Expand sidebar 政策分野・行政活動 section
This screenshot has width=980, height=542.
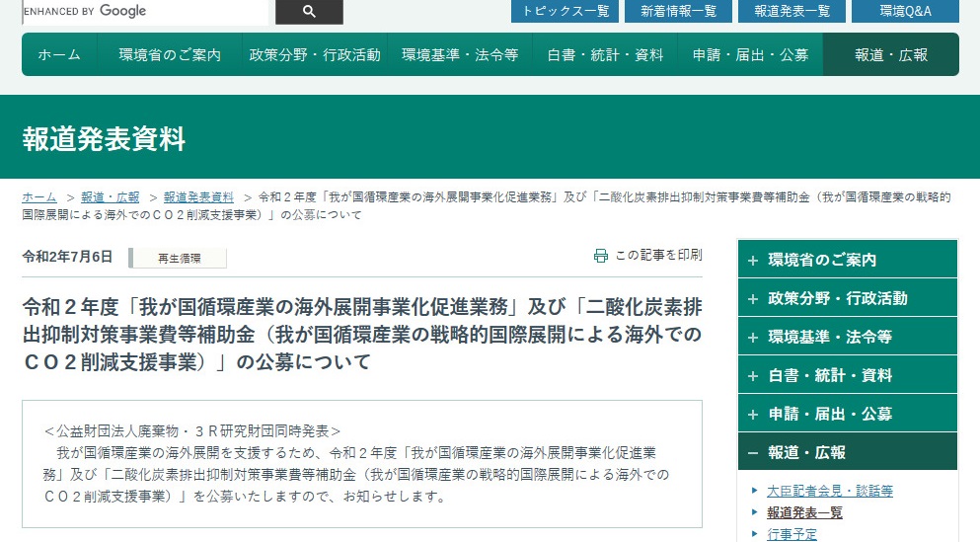(847, 298)
